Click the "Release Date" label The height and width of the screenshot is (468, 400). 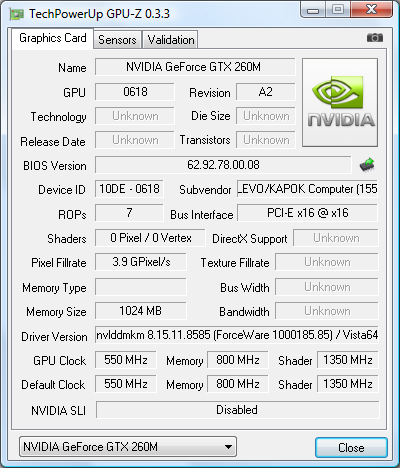[53, 142]
